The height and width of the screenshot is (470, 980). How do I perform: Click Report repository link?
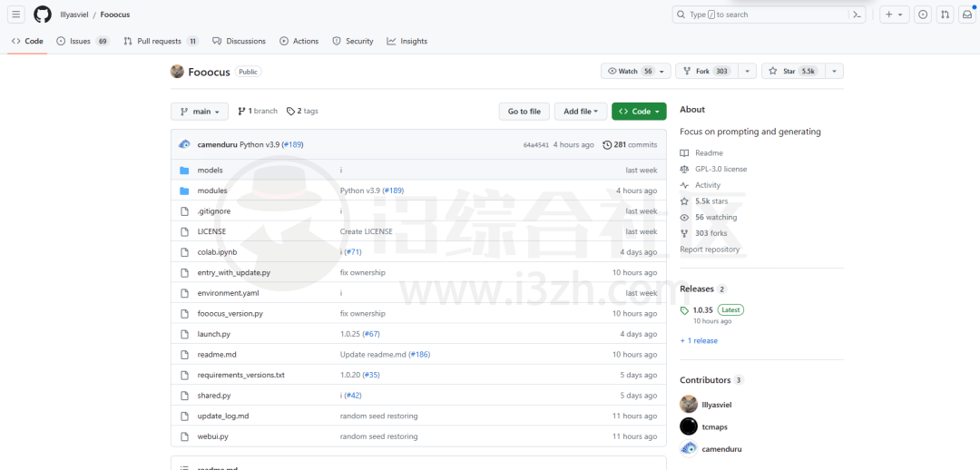tap(710, 250)
